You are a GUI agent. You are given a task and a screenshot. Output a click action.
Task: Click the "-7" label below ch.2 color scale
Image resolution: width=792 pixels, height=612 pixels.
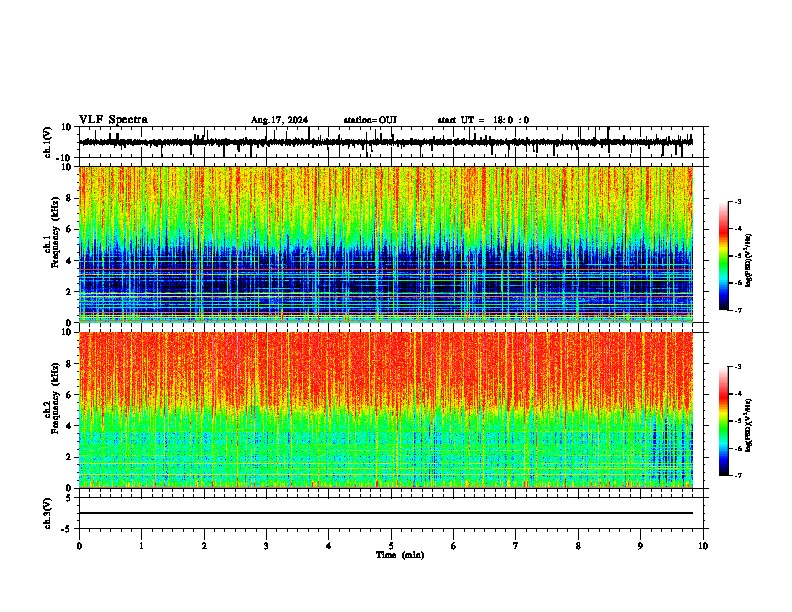tap(737, 475)
